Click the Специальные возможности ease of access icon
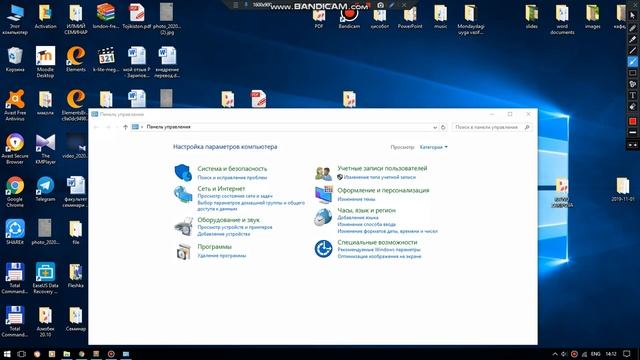Viewport: 640px width, 360px height. click(323, 249)
